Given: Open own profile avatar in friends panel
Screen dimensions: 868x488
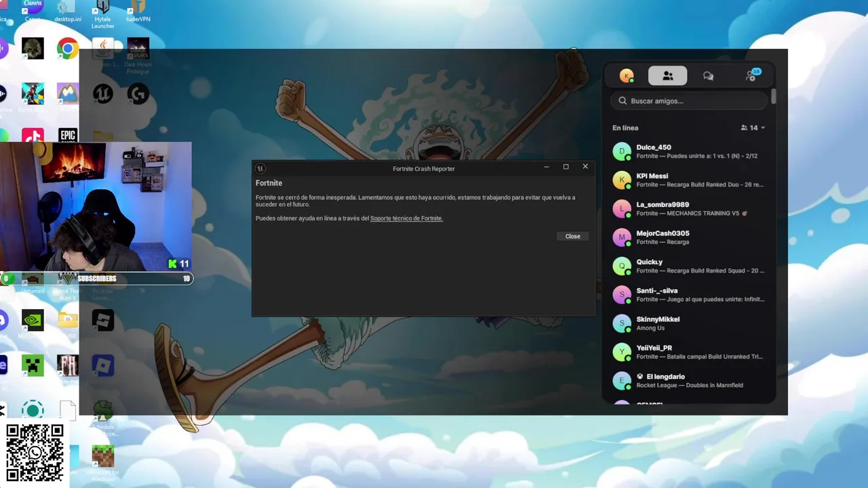Looking at the screenshot, I should pyautogui.click(x=627, y=76).
